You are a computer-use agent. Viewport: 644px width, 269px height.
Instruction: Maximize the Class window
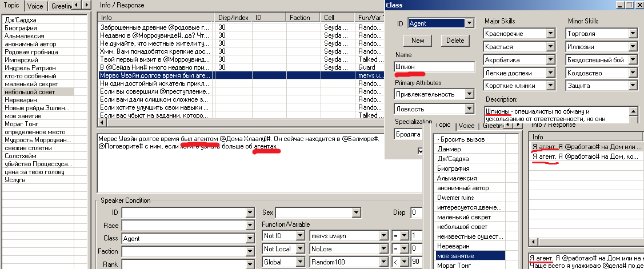click(631, 5)
